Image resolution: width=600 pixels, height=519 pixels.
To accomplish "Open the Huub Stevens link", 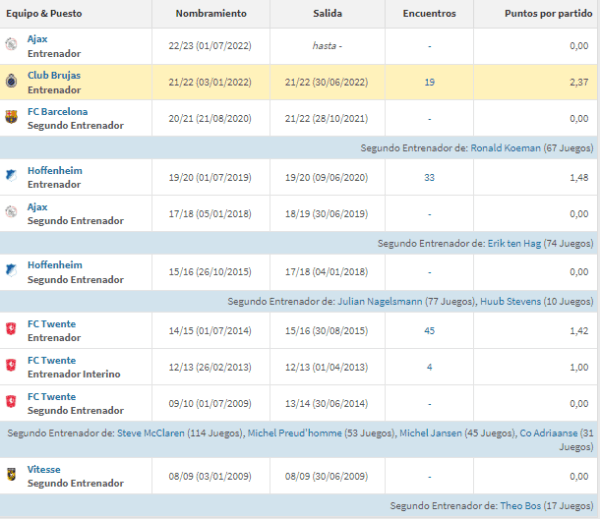I will [x=510, y=302].
